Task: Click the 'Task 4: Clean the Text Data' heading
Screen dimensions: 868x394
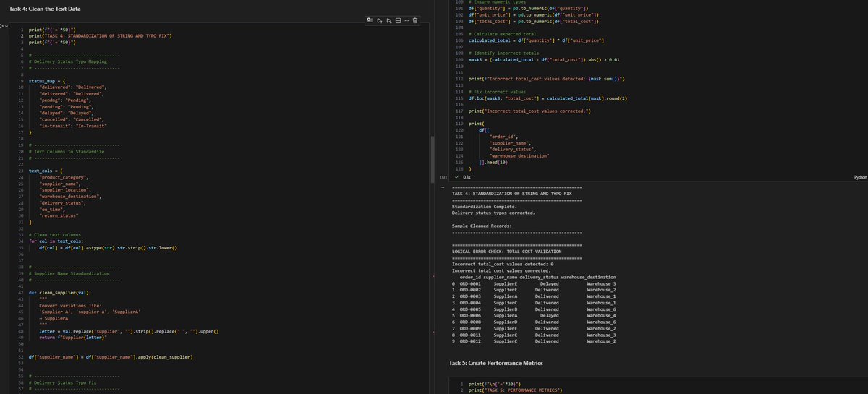Action: (x=45, y=8)
